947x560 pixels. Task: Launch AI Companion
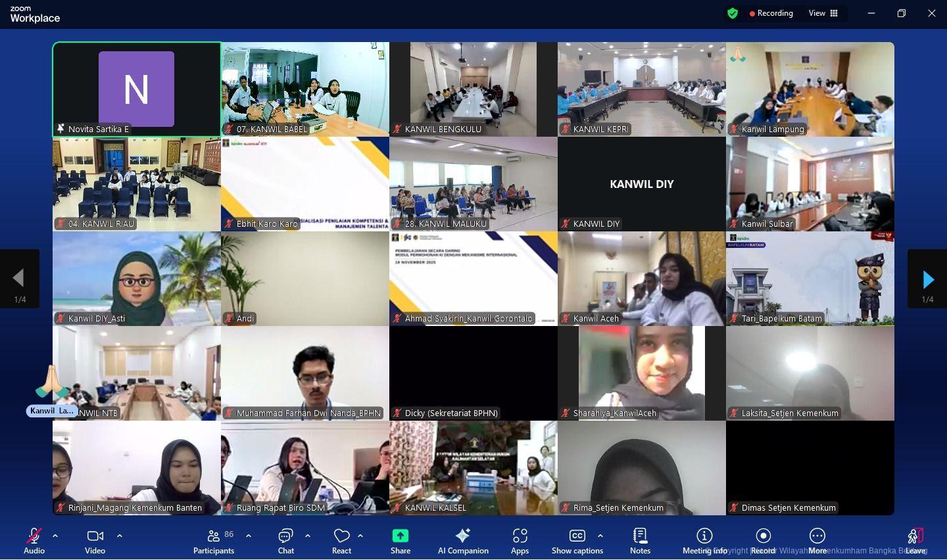pyautogui.click(x=463, y=542)
